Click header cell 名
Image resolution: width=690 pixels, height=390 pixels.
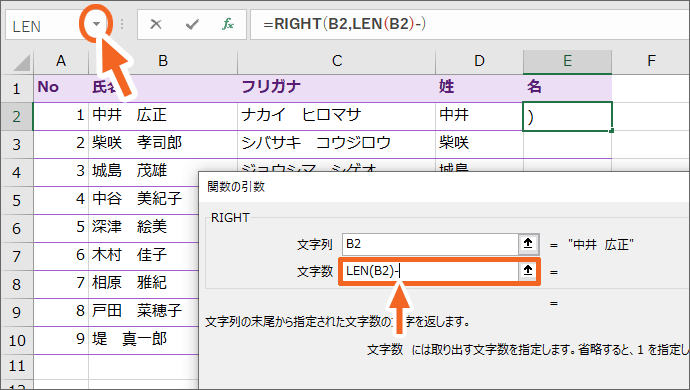pos(567,88)
